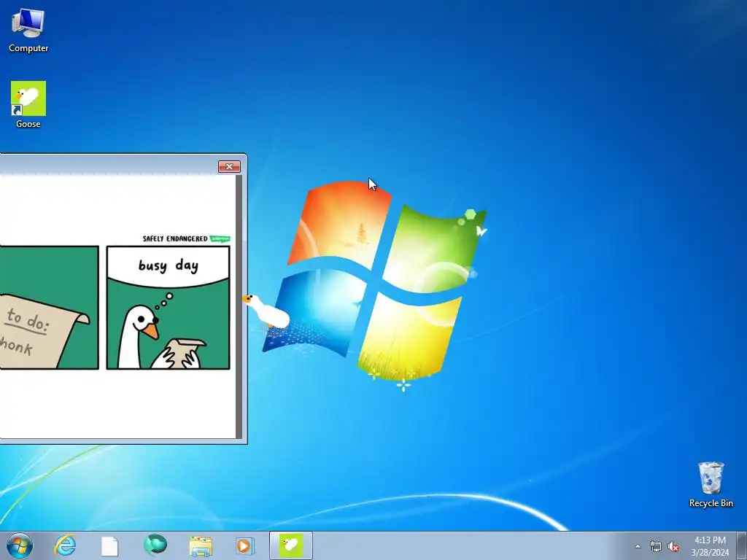Launch Windows Media Player from taskbar
747x560 pixels.
[245, 545]
